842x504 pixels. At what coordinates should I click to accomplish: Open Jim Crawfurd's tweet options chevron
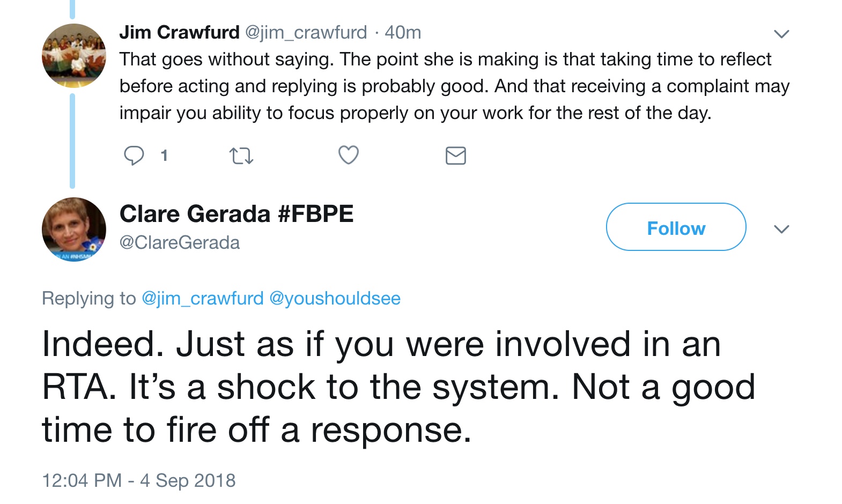click(781, 34)
